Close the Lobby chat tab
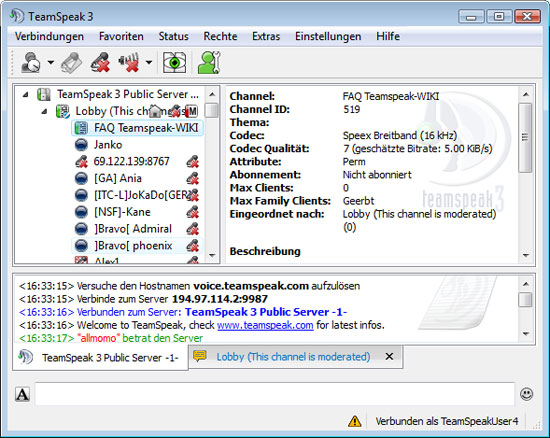The image size is (550, 438). pyautogui.click(x=389, y=357)
